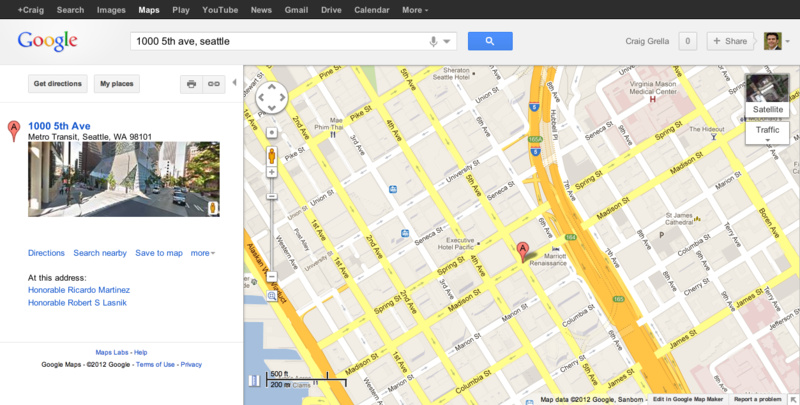This screenshot has width=800, height=405.
Task: Open the 1000 5th Ave result link
Action: (x=59, y=126)
